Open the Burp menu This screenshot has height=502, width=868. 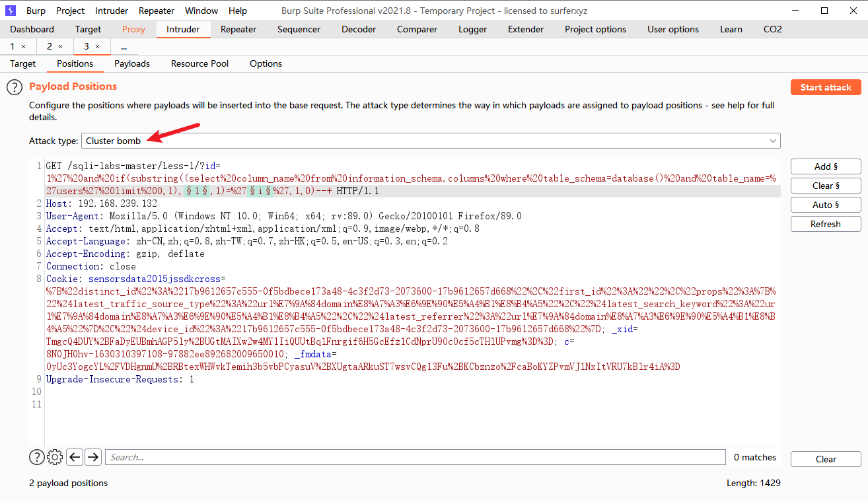(36, 11)
